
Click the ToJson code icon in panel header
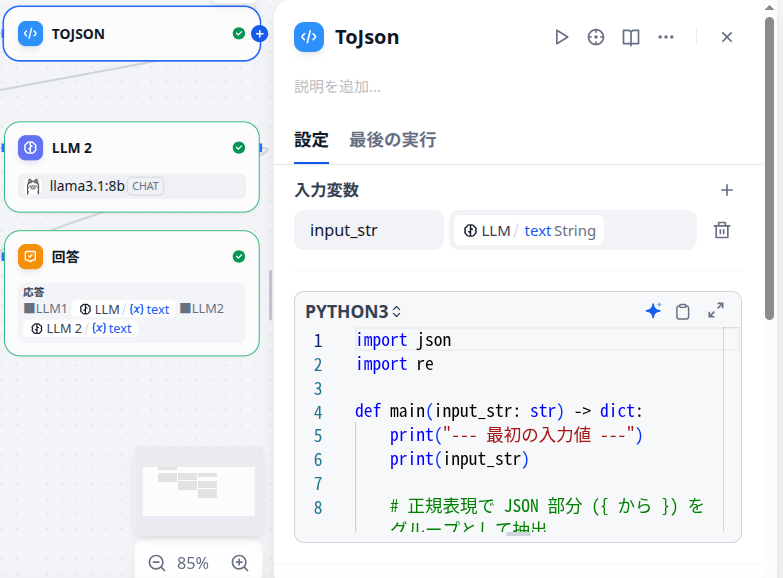309,37
